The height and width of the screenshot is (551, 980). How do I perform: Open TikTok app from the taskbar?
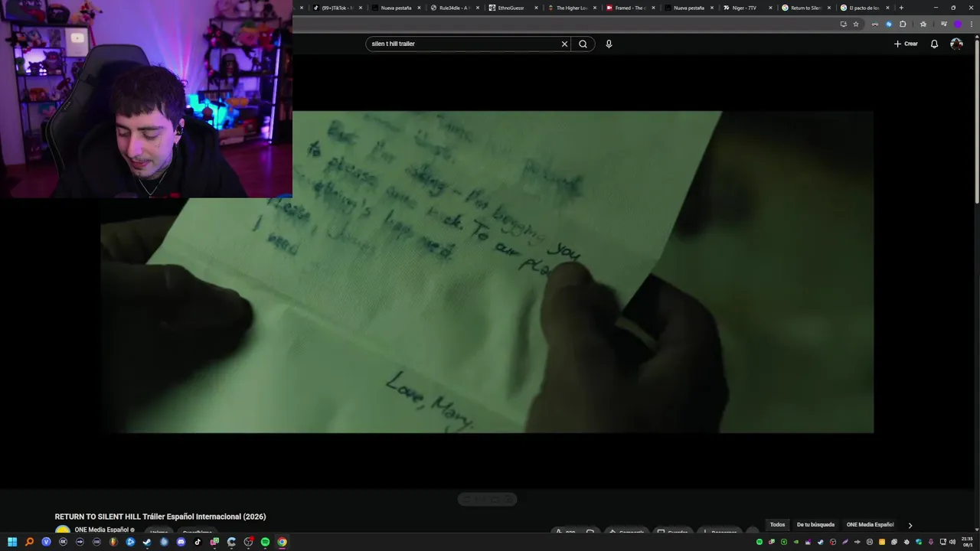198,542
